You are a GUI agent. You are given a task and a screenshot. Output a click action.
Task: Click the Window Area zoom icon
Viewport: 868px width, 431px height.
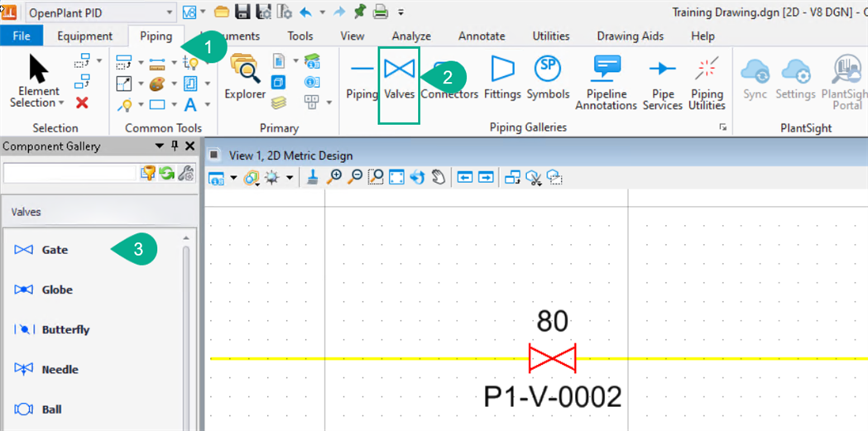(376, 177)
